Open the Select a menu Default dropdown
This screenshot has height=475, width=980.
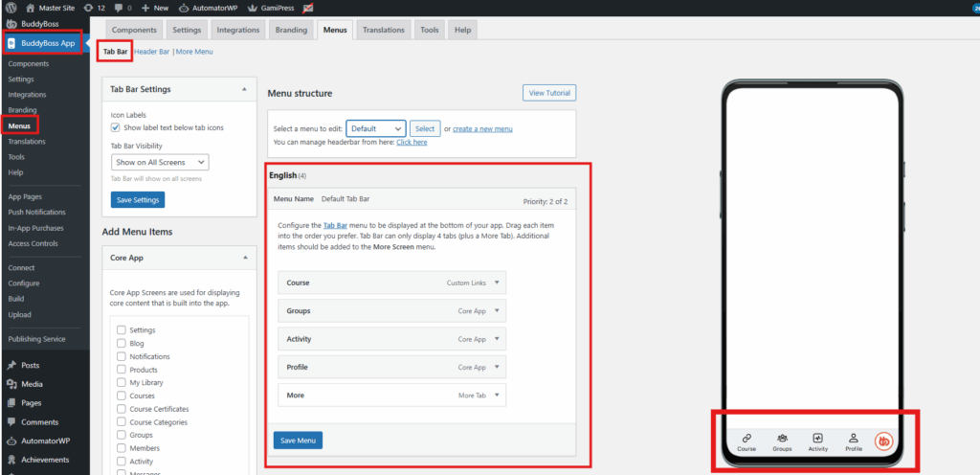375,128
